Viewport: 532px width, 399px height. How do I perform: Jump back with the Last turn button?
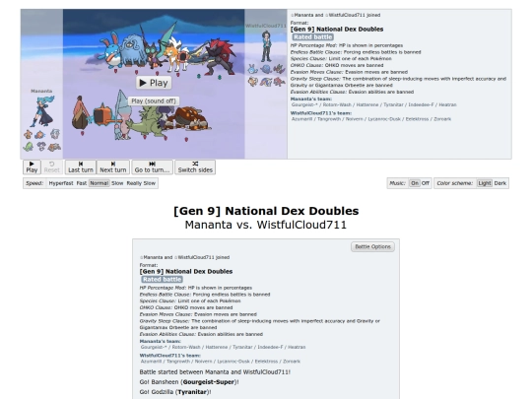click(x=81, y=167)
